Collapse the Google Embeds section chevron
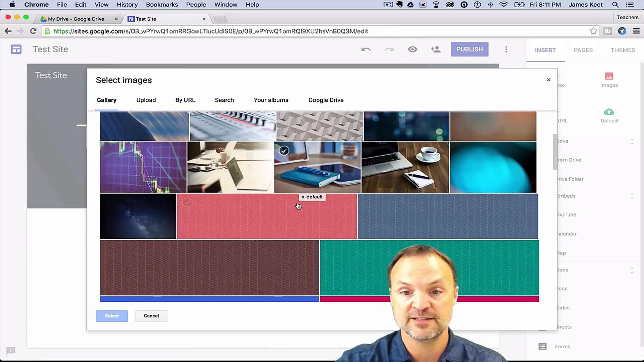 click(x=632, y=196)
